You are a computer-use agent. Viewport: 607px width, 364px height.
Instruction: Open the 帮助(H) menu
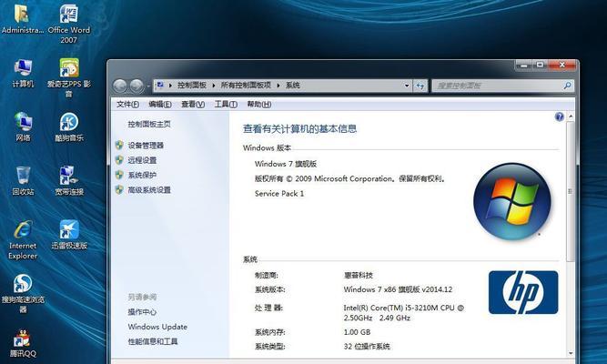click(259, 104)
